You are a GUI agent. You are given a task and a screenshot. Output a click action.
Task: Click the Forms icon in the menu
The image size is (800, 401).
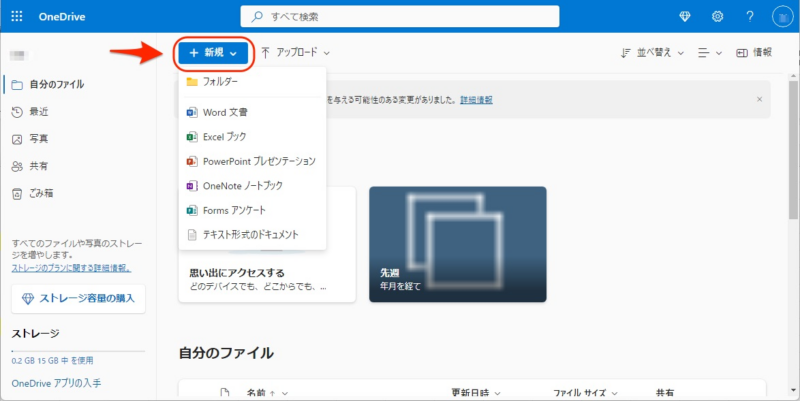192,210
